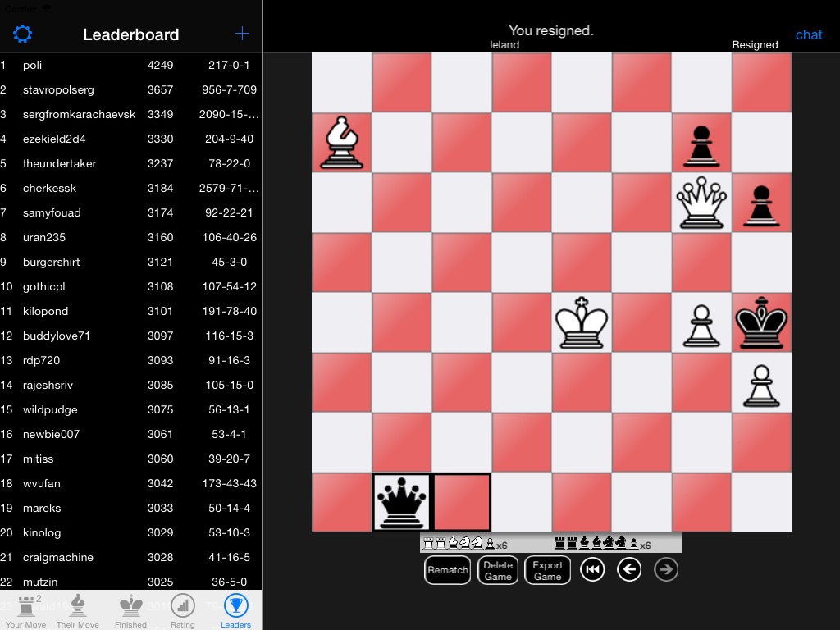Select white pawn left of black king
The width and height of the screenshot is (840, 630).
(x=701, y=325)
